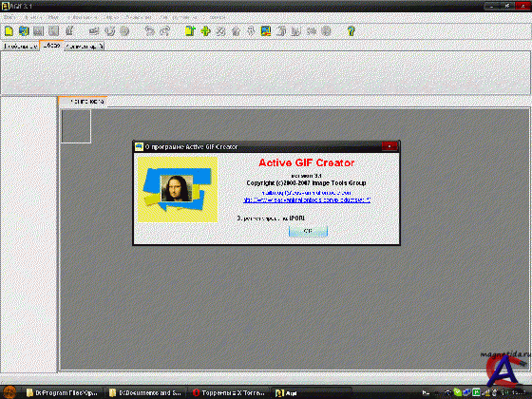Open the first menu in the menu bar
The width and height of the screenshot is (532, 399).
pos(9,17)
